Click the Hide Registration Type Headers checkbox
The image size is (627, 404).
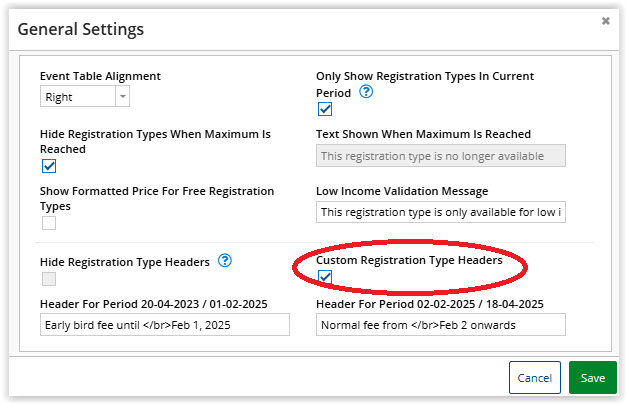pos(49,279)
